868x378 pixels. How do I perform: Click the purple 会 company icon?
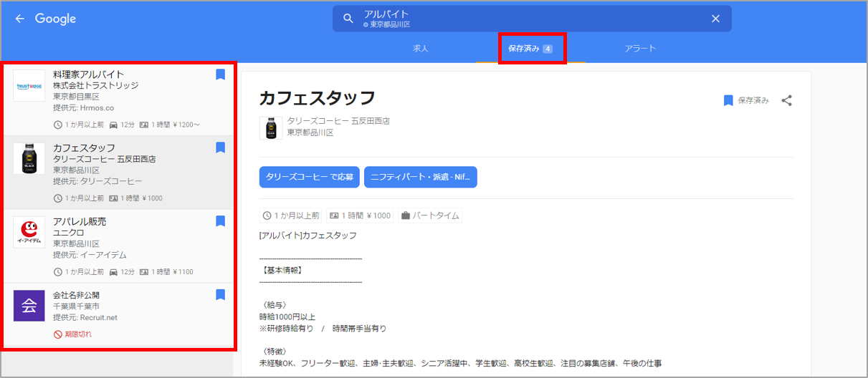pos(29,306)
